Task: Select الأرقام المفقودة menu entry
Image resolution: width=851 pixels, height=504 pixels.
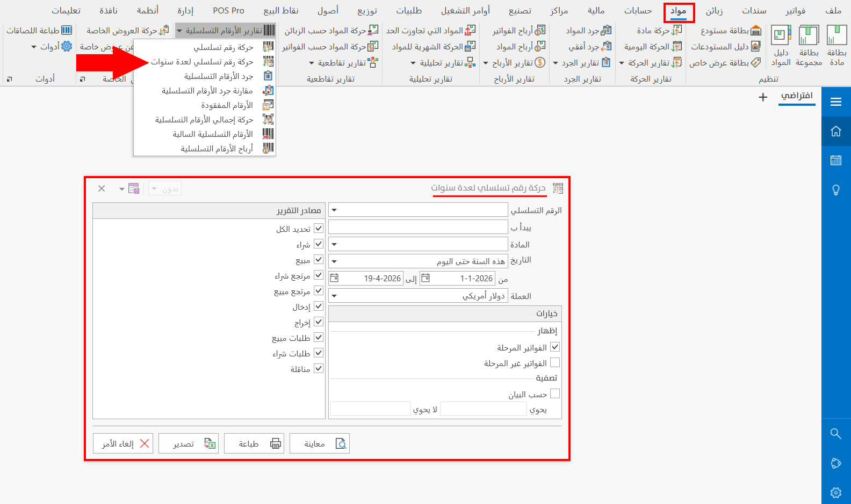Action: (205, 105)
